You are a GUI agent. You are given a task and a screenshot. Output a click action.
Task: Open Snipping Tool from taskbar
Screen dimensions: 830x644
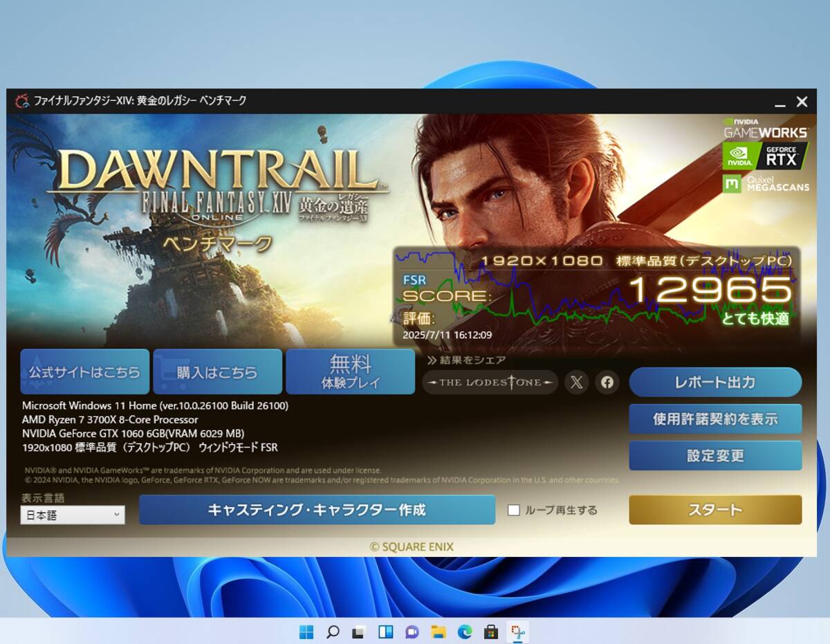[517, 632]
